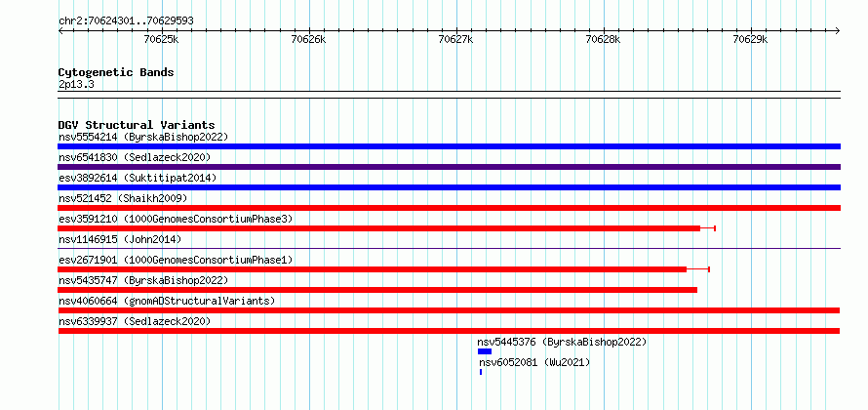Open nsv4060664 (gnomADStructuralVariants) label
This screenshot has width=868, height=410.
click(x=167, y=301)
